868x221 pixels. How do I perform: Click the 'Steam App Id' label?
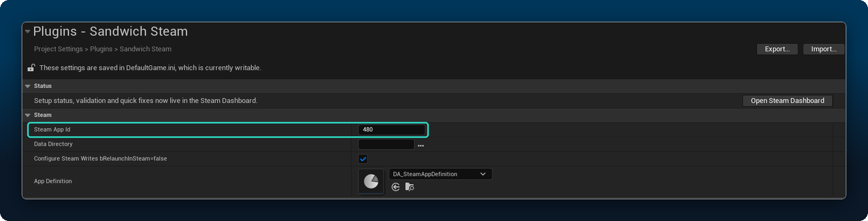(52, 130)
